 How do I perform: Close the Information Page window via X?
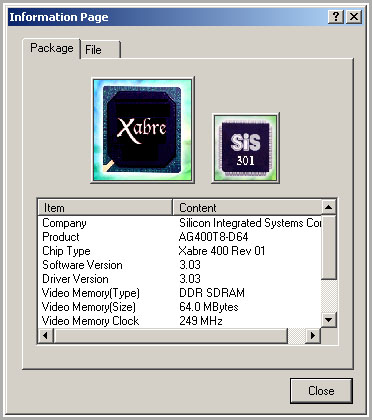pos(354,16)
